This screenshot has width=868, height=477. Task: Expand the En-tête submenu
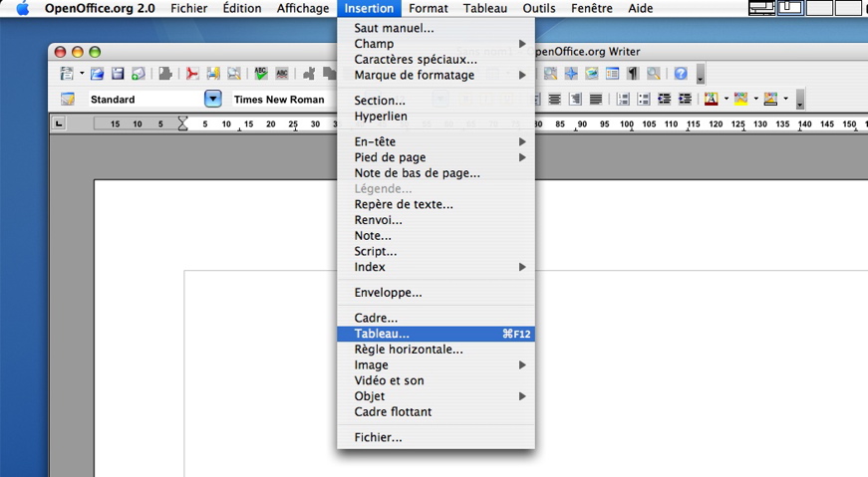(436, 141)
